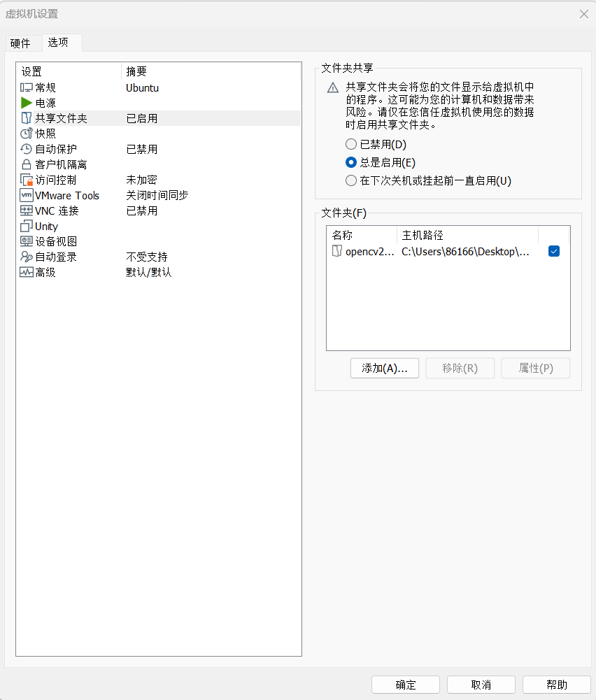Click the 客户机隔离 lock icon
The image size is (596, 700).
27,164
